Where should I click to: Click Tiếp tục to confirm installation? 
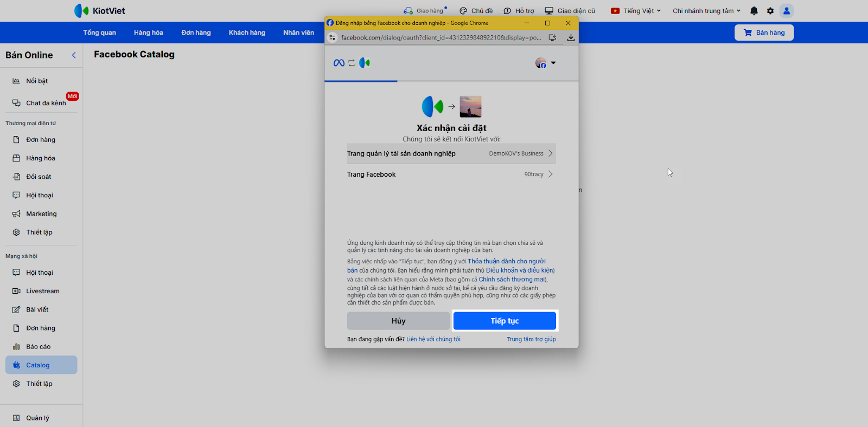coord(505,321)
